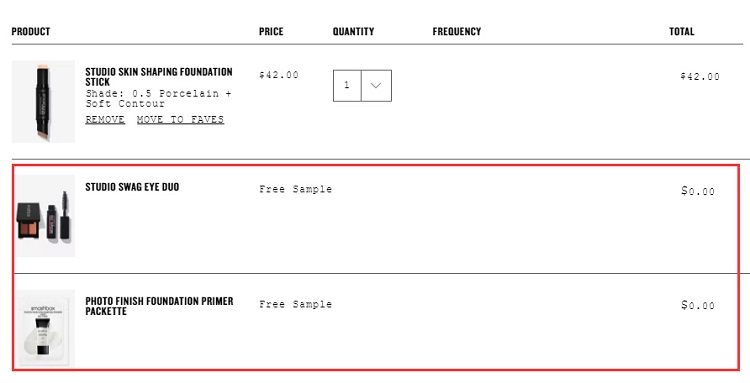
Task: Open the Photo Finish Primer Packette image
Action: tap(45, 328)
